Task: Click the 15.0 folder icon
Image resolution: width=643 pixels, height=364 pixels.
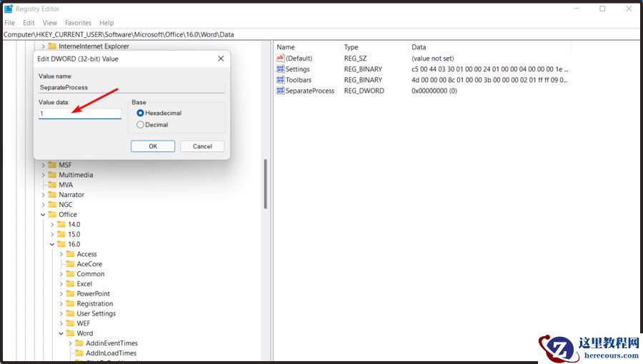Action: pos(61,234)
